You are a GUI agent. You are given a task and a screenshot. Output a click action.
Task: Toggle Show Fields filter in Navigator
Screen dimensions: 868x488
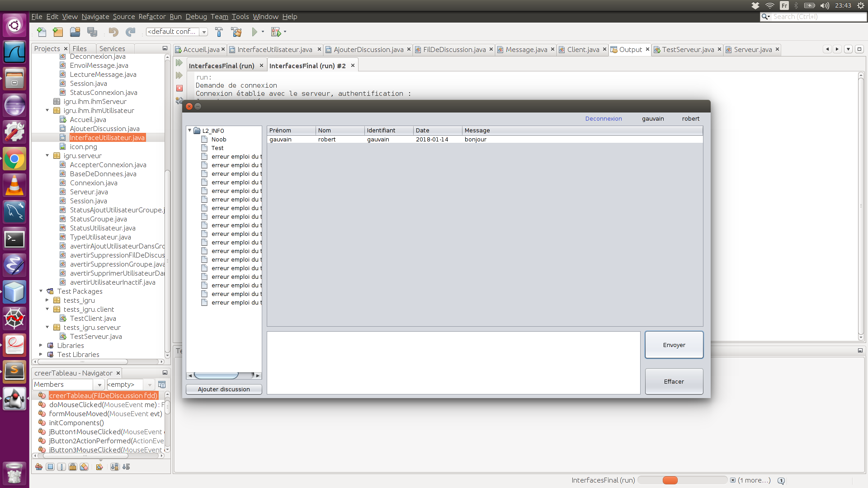pyautogui.click(x=50, y=467)
